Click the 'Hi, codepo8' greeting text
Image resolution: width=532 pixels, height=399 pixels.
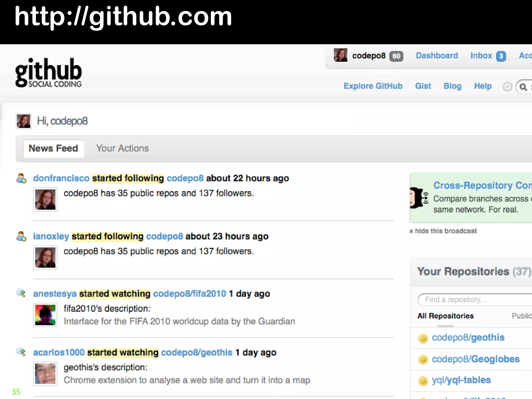pyautogui.click(x=62, y=121)
